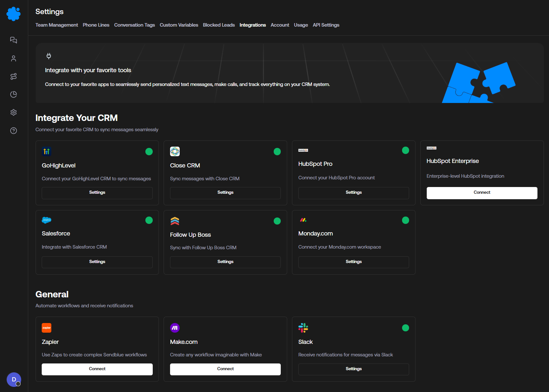Click the Sendblue logo in the sidebar

pyautogui.click(x=13, y=14)
